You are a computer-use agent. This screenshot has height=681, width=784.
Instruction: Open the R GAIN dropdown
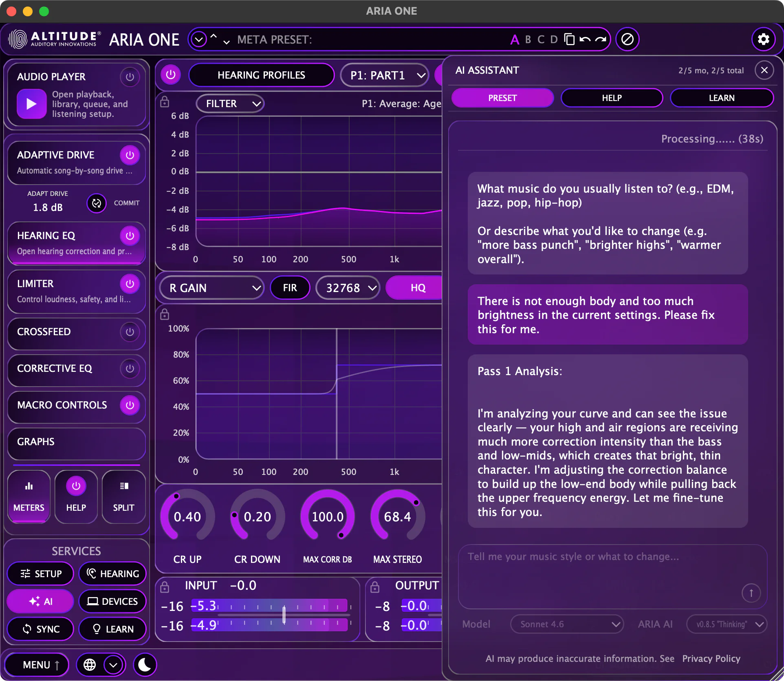coord(211,288)
